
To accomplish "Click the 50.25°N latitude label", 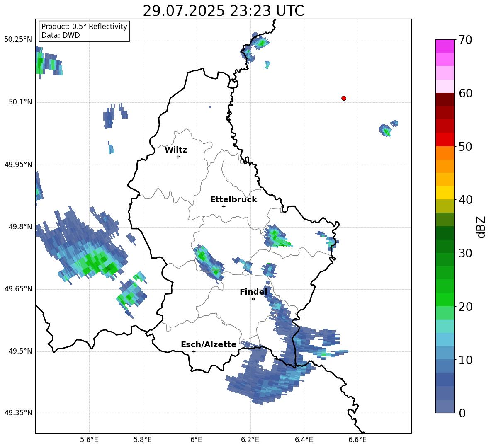I will [x=18, y=40].
